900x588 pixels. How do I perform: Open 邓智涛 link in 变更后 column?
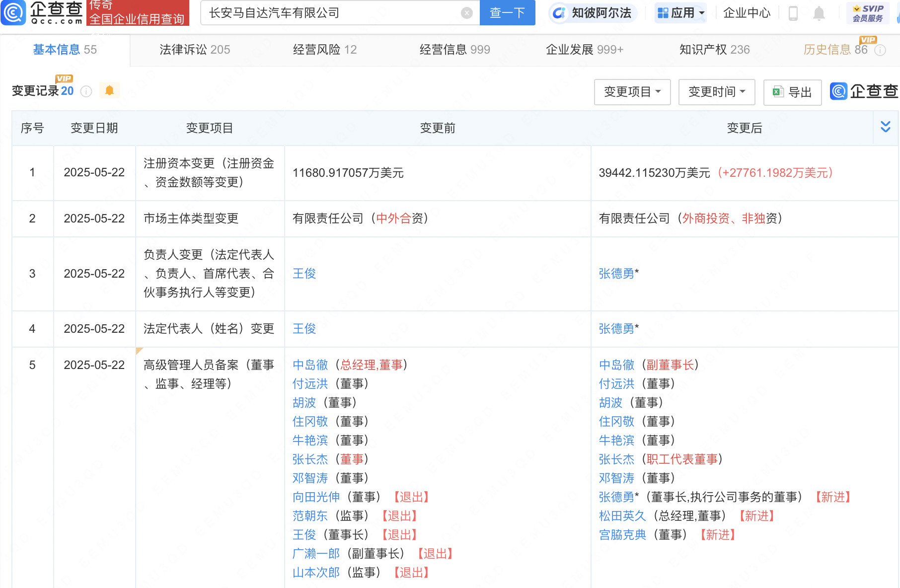[617, 478]
